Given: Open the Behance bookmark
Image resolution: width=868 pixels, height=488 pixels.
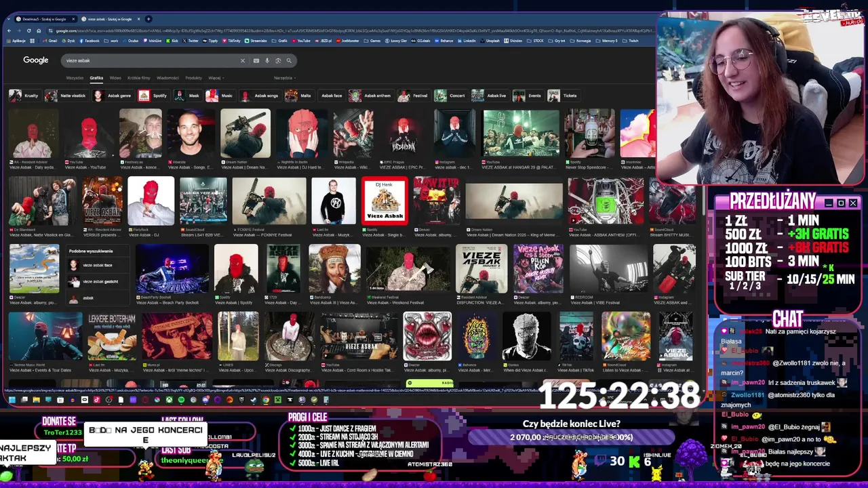Looking at the screenshot, I should [443, 41].
